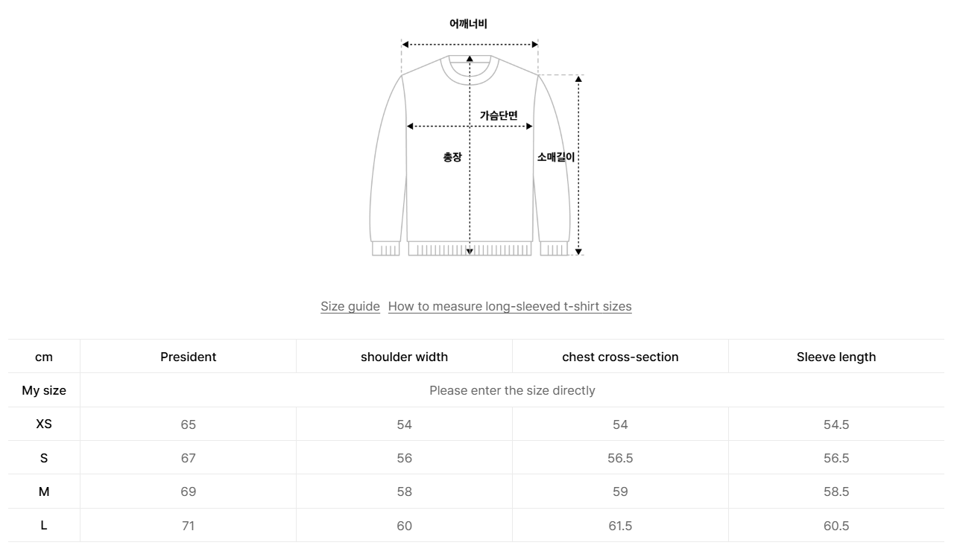Click the 총장 label on the diagram
The image size is (957, 560).
(452, 157)
